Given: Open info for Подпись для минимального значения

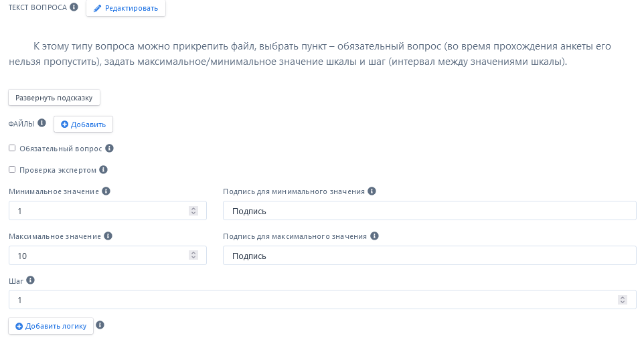Looking at the screenshot, I should (x=372, y=191).
